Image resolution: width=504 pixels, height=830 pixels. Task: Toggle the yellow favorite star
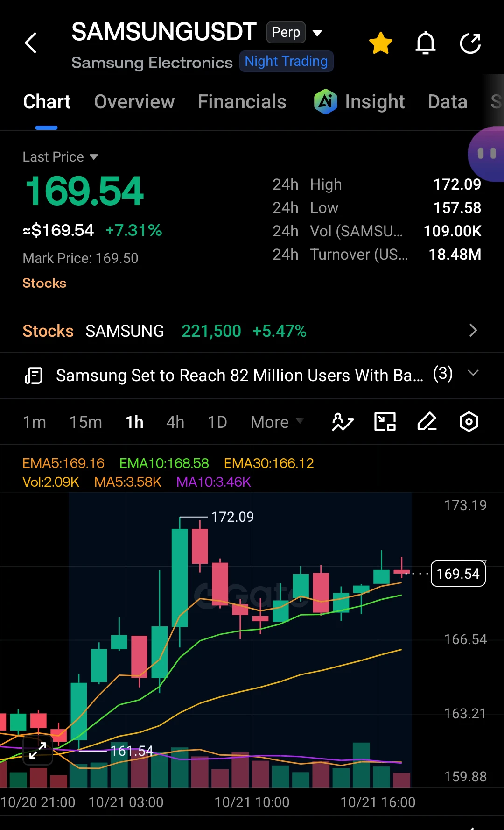click(381, 43)
